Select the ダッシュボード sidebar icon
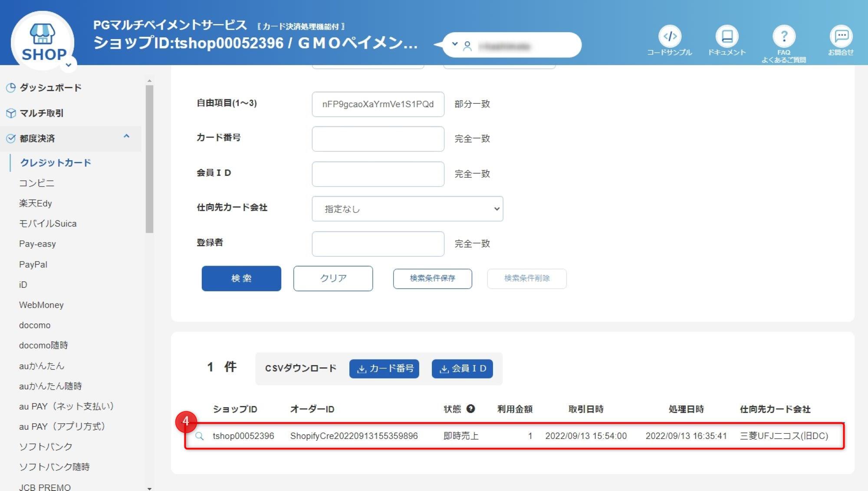 coord(10,88)
